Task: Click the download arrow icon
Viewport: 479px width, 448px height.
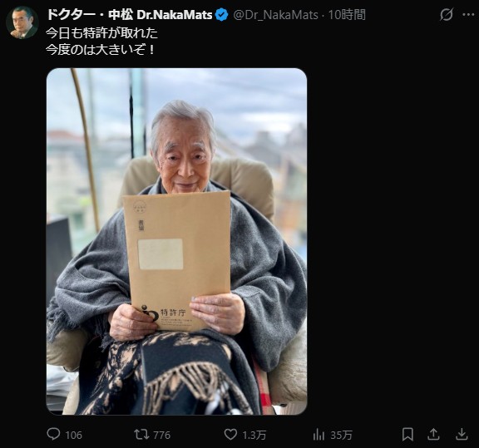Action: point(462,434)
